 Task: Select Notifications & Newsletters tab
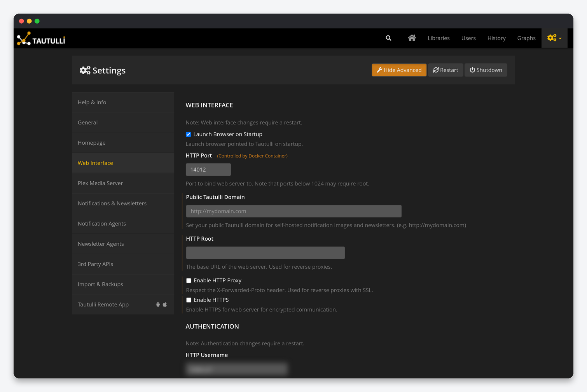coord(123,203)
